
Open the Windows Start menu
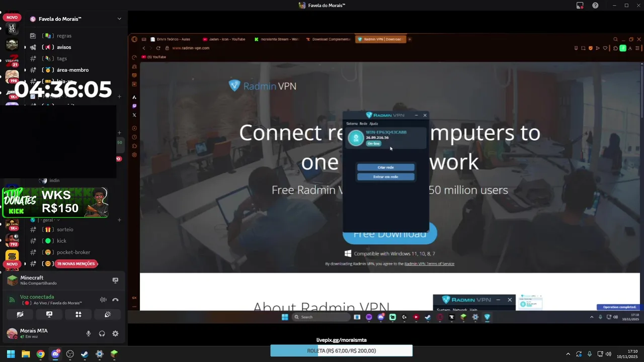(11, 354)
